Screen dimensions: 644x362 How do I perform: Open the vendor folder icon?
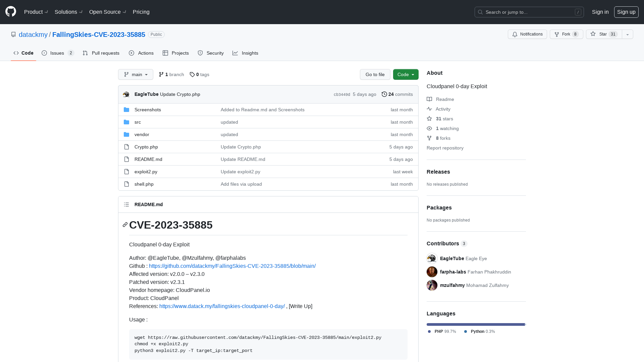(x=126, y=134)
